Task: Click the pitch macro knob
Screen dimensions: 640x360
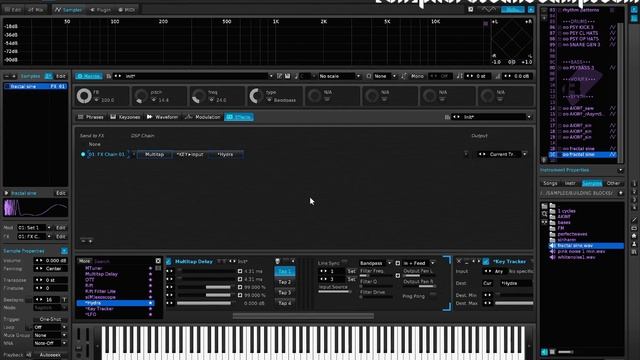Action: click(x=141, y=96)
